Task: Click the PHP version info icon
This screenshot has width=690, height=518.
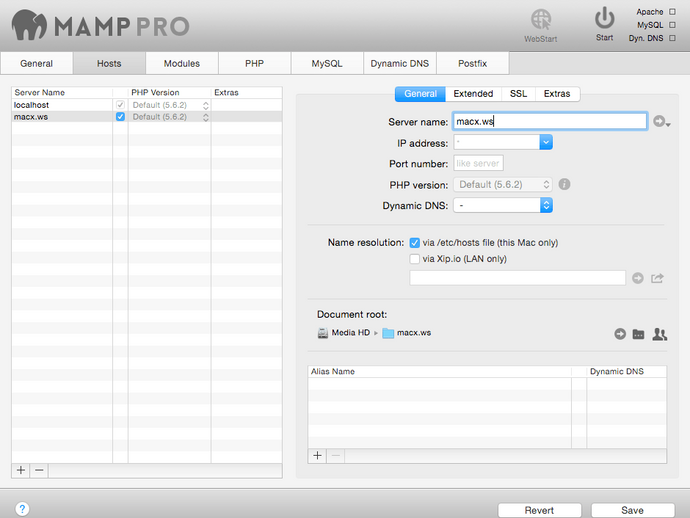Action: (x=564, y=184)
